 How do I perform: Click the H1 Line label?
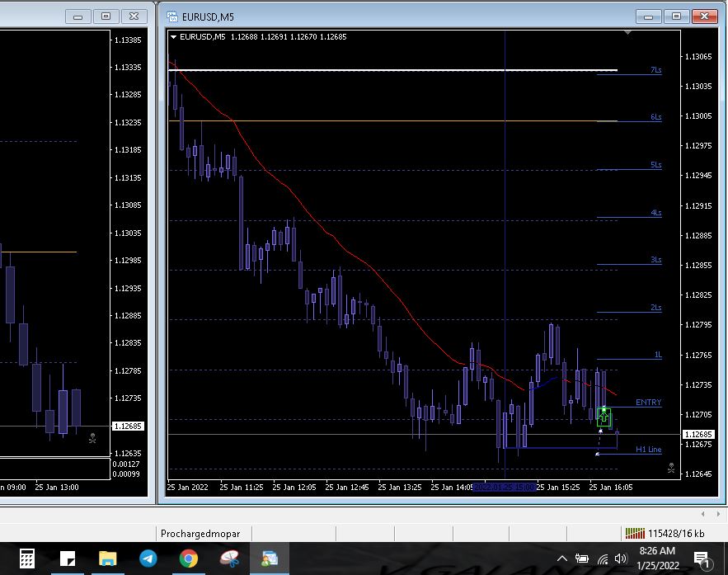pyautogui.click(x=648, y=450)
